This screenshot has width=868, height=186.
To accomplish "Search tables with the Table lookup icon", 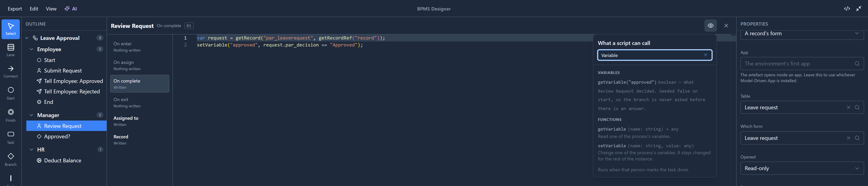I will click(x=857, y=107).
